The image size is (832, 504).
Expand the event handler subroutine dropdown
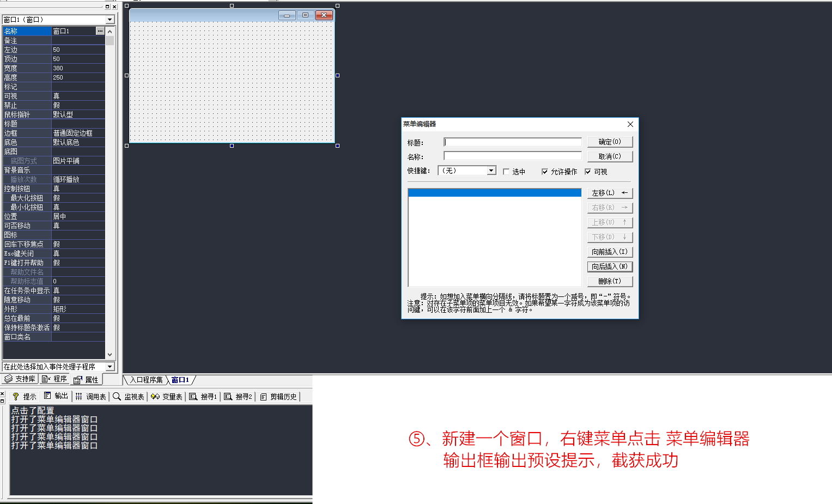pyautogui.click(x=110, y=367)
